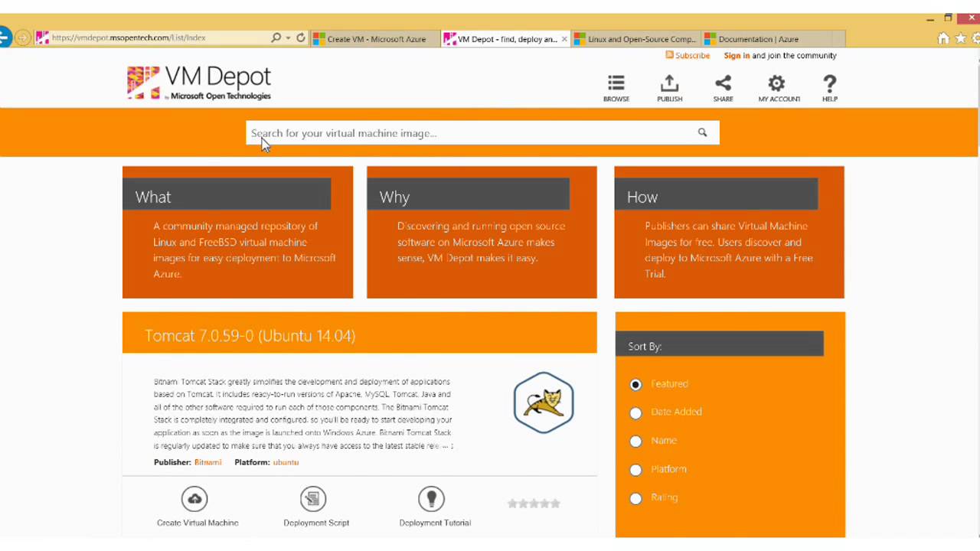This screenshot has width=980, height=551.
Task: Click the Publish upload icon
Action: tap(669, 83)
